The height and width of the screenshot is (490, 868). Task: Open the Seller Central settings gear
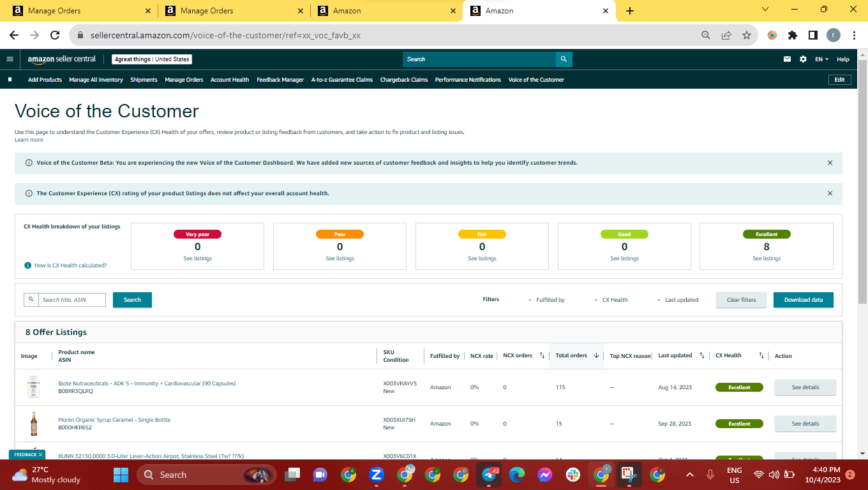(803, 59)
